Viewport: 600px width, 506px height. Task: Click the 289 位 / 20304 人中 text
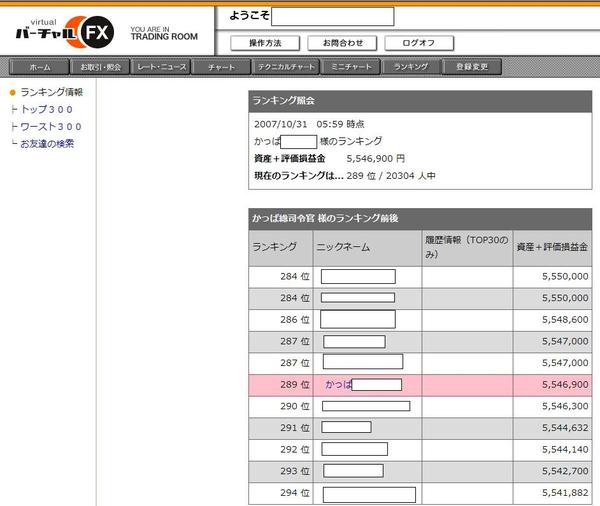[x=391, y=176]
